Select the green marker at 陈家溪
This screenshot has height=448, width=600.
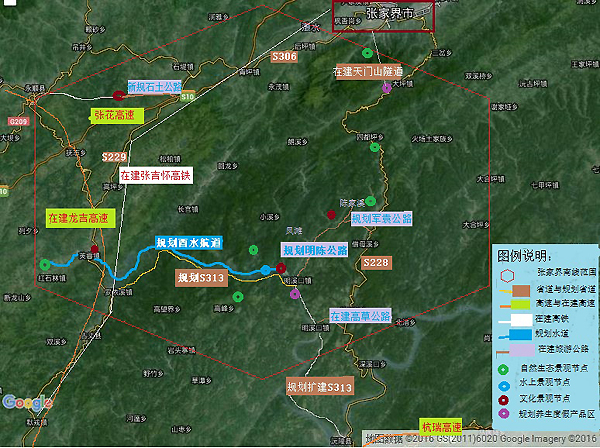pyautogui.click(x=371, y=202)
